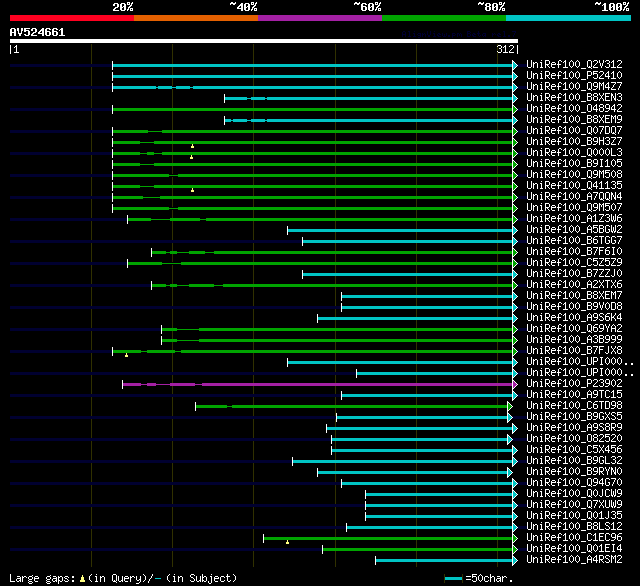The image size is (640, 586).
Task: Select the UniRef100_A7QQN4 label
Action: click(x=574, y=196)
